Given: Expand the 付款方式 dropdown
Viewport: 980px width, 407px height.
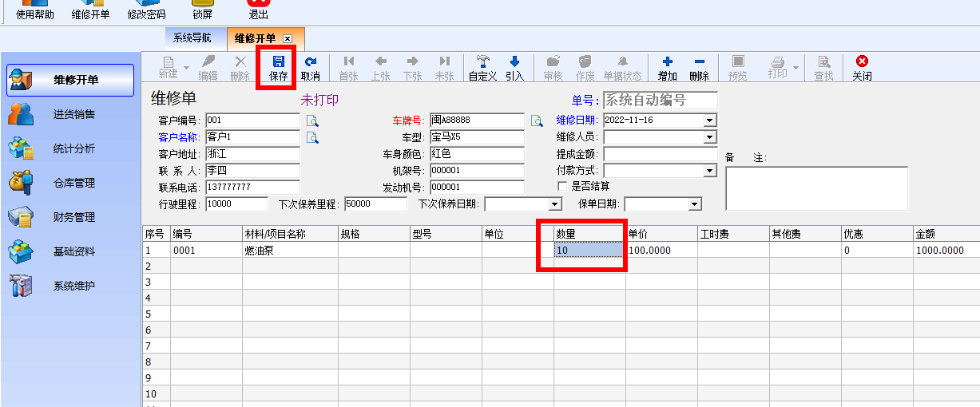Looking at the screenshot, I should tap(710, 171).
